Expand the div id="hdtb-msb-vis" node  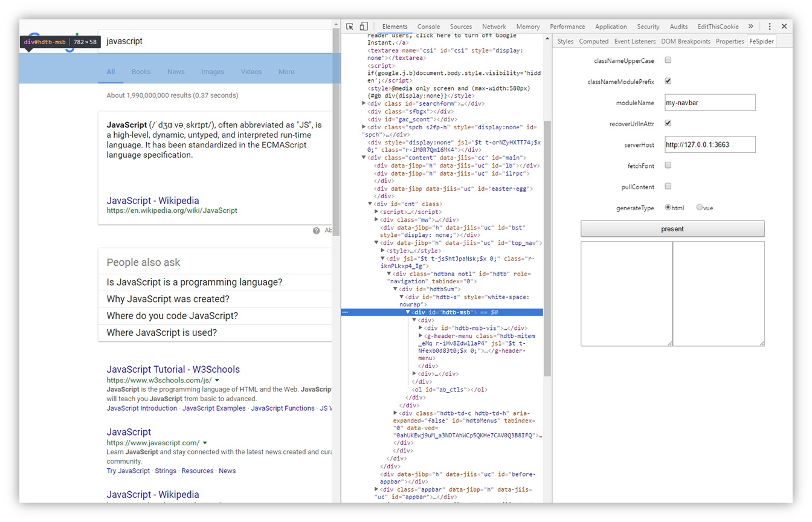421,328
